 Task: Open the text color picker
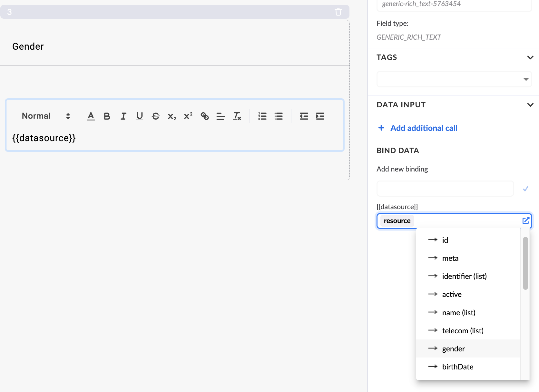(91, 116)
